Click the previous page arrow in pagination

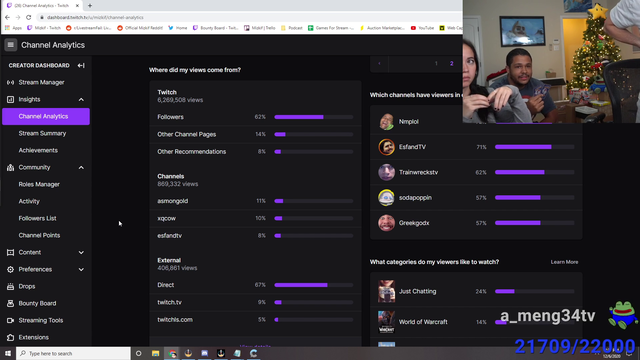tap(379, 64)
